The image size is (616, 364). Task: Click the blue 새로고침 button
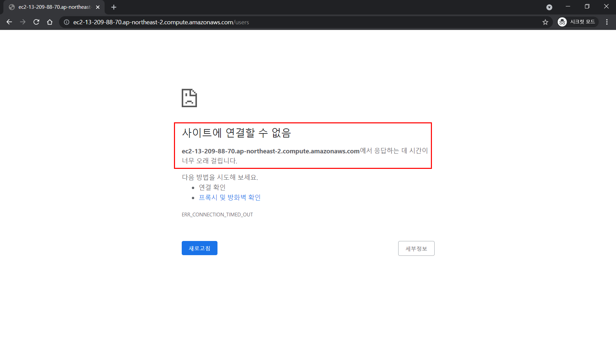click(x=200, y=248)
